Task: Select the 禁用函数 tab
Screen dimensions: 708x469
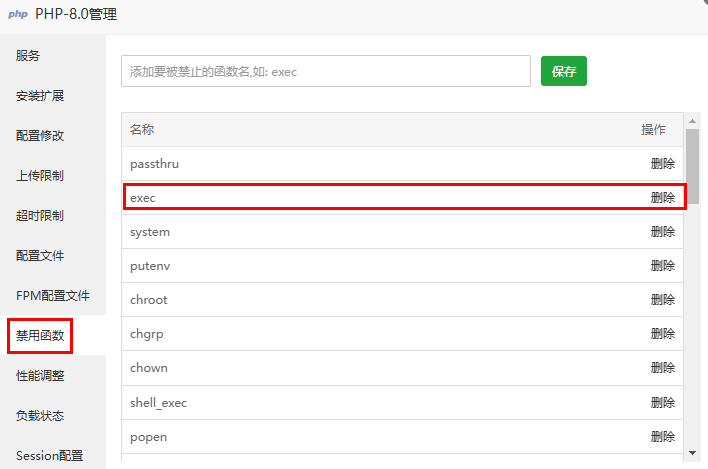Action: coord(40,336)
